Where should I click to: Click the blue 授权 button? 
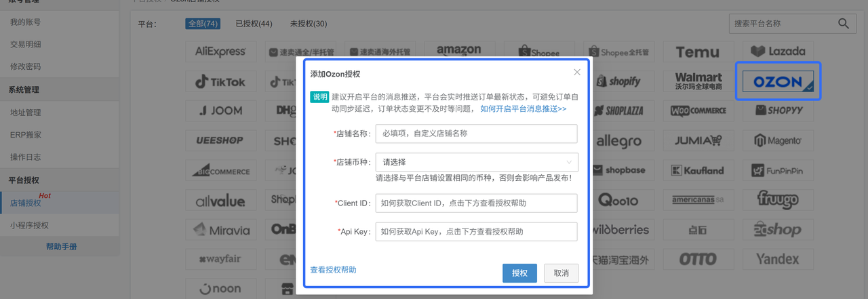(x=519, y=273)
